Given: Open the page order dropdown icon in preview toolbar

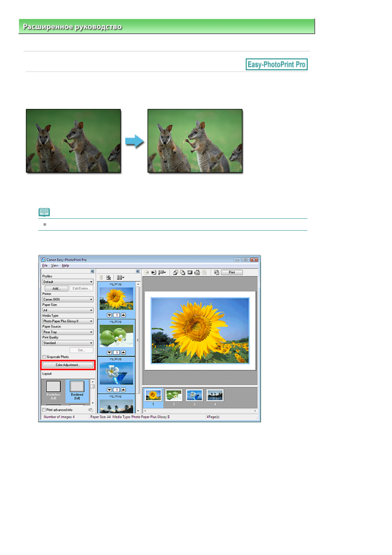Looking at the screenshot, I should tap(162, 272).
